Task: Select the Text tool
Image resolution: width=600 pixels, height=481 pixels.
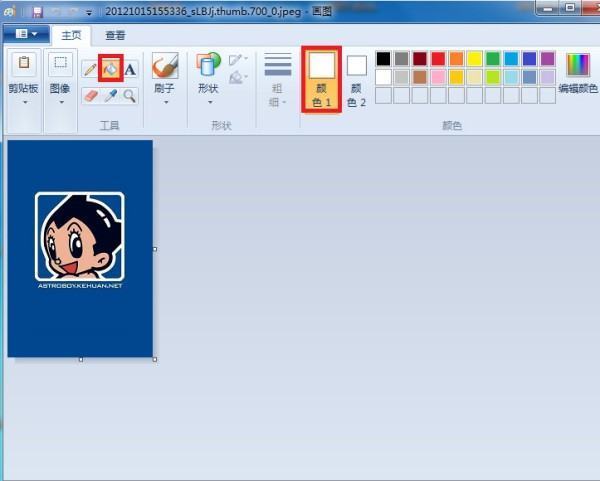Action: click(130, 69)
